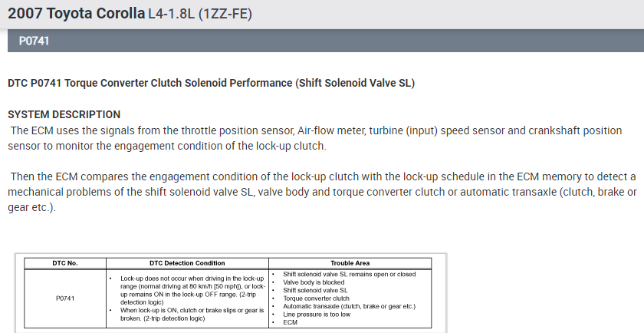The image size is (644, 333).
Task: Click the 2007 Toyota Corolla vehicle title
Action: coord(75,14)
